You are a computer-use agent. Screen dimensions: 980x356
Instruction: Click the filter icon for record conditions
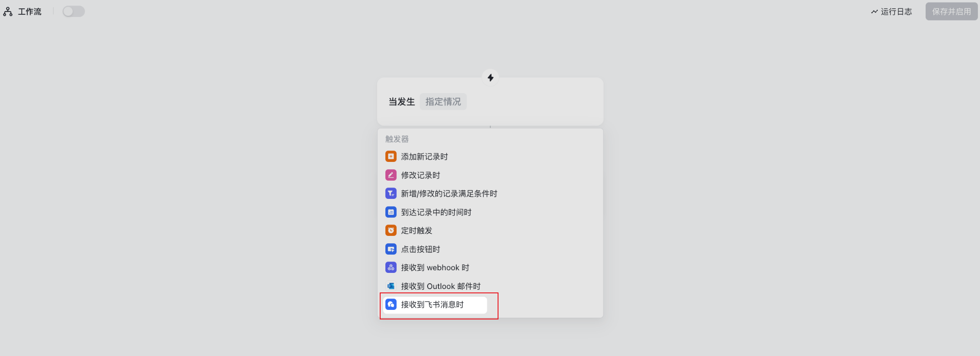click(x=391, y=193)
